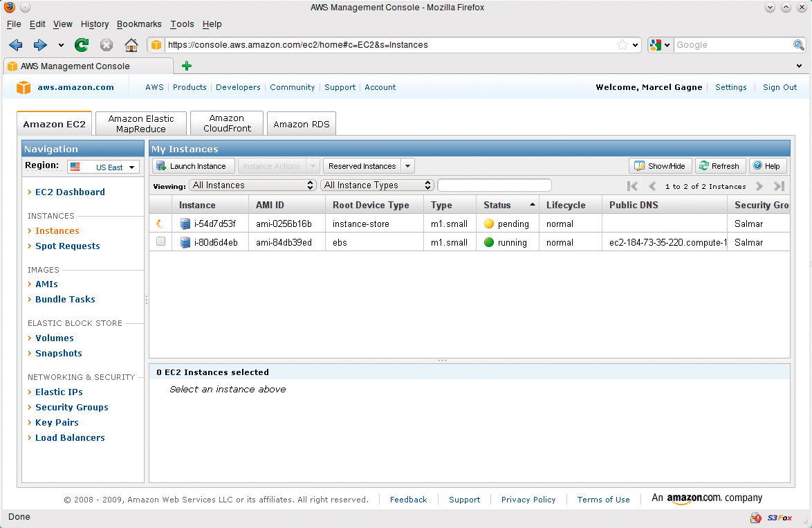Click the server icon for instance i-54d7d53f
Image resolution: width=812 pixels, height=528 pixels.
point(185,224)
